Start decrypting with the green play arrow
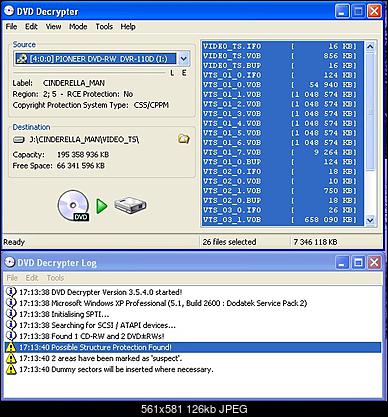This screenshot has width=388, height=417. [x=102, y=206]
